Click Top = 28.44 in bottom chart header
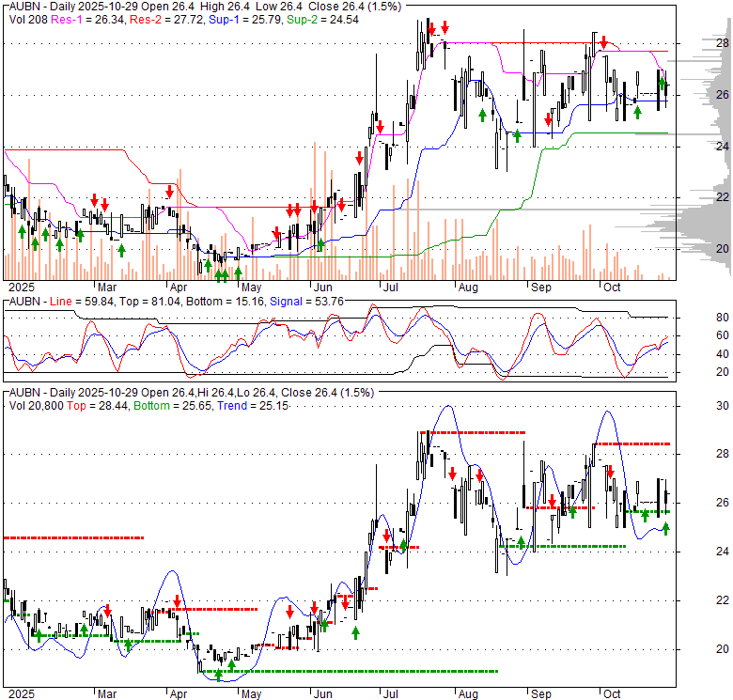Image resolution: width=733 pixels, height=700 pixels. pos(94,404)
